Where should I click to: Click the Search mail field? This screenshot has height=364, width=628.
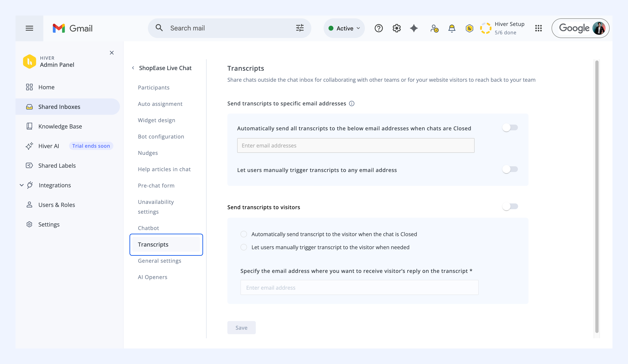[x=229, y=28]
